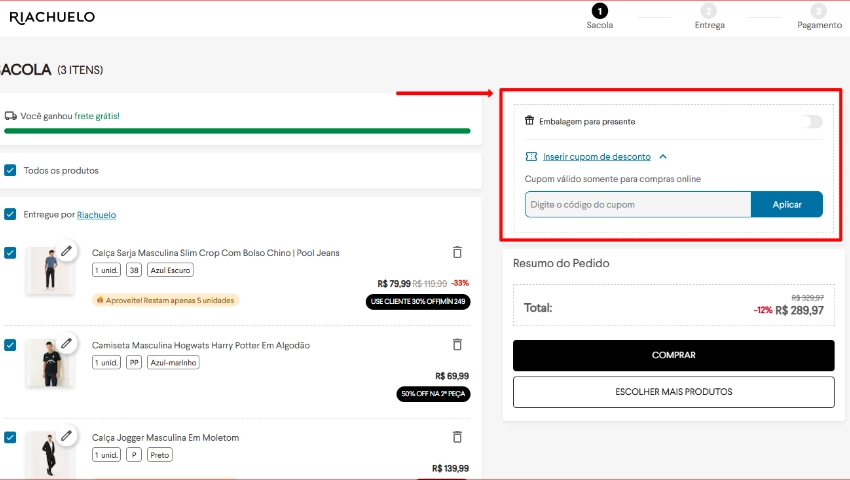Click the free shipping truck icon
850x480 pixels.
10,116
